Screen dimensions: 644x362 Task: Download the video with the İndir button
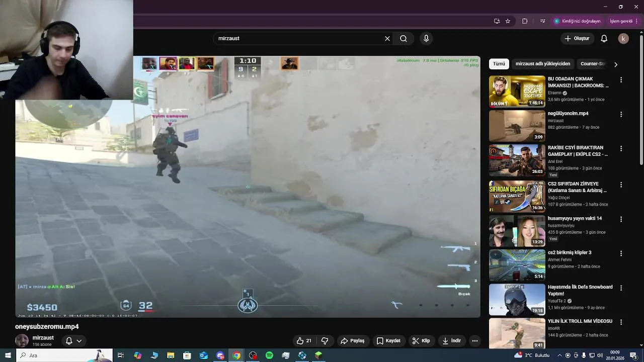coord(451,341)
